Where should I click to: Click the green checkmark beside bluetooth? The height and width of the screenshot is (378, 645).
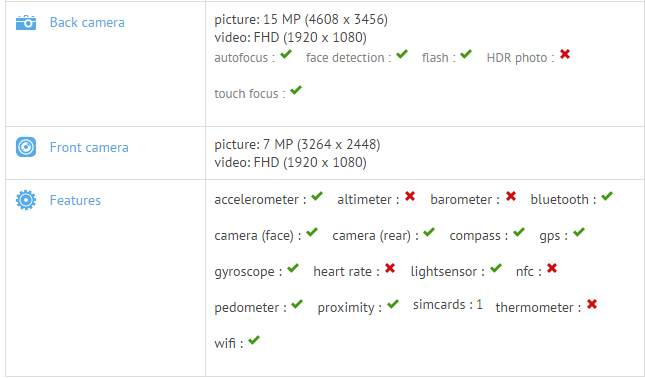coord(607,196)
